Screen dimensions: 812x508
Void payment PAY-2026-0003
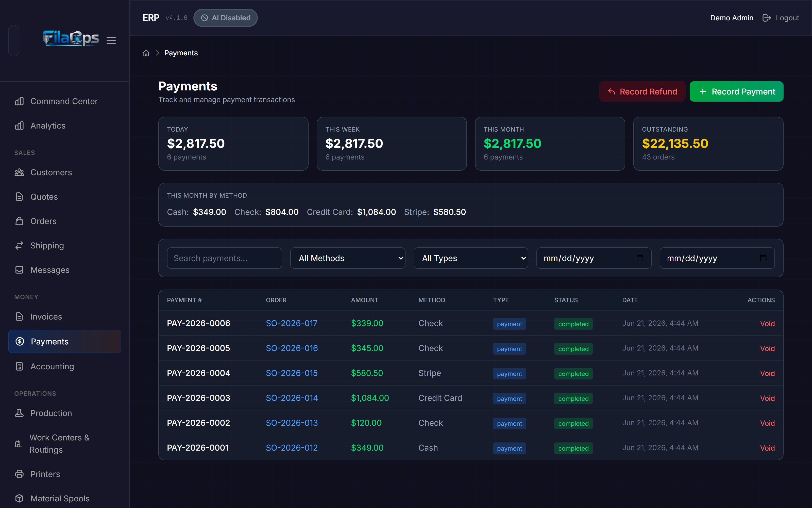coord(767,398)
